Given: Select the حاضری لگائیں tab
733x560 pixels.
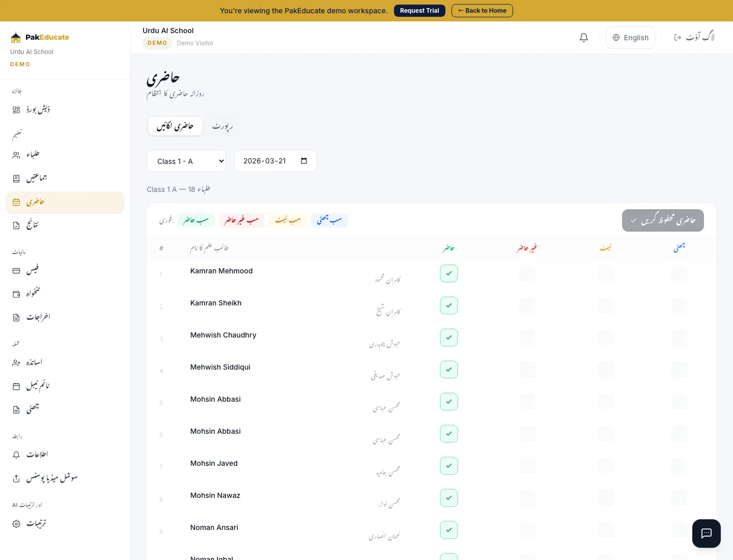Looking at the screenshot, I should (175, 126).
